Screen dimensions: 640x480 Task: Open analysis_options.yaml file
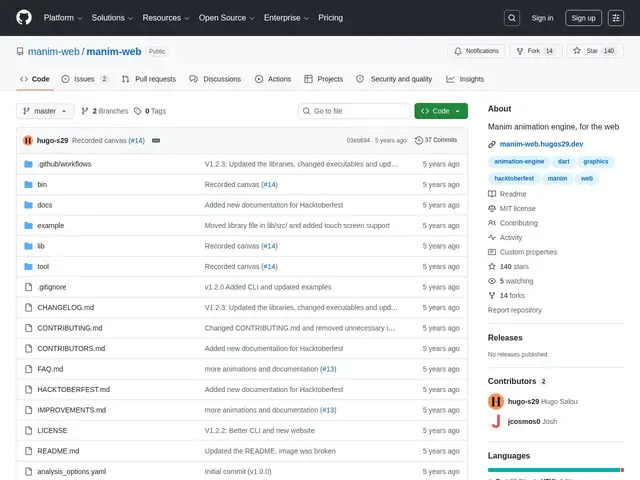tap(72, 471)
